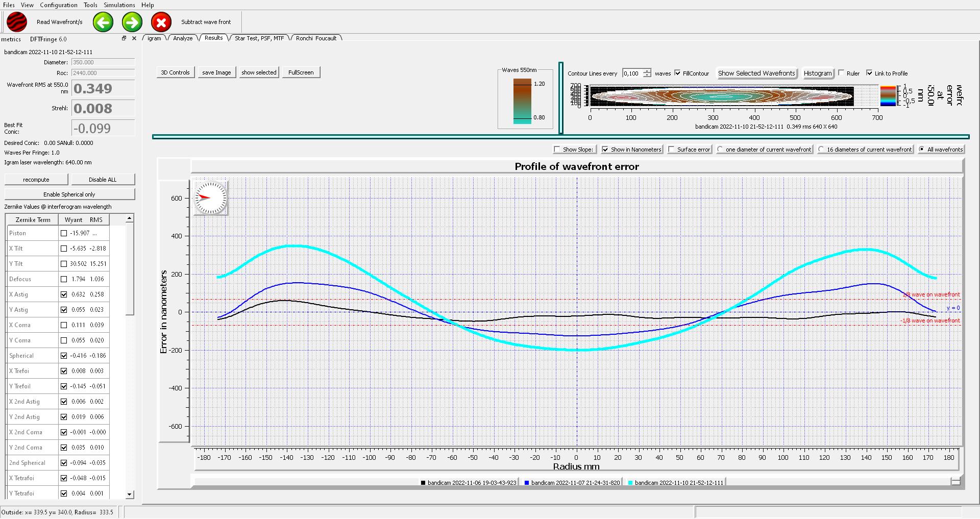The image size is (980, 519).
Task: Go to next wavefront with green right arrow
Action: tap(132, 22)
